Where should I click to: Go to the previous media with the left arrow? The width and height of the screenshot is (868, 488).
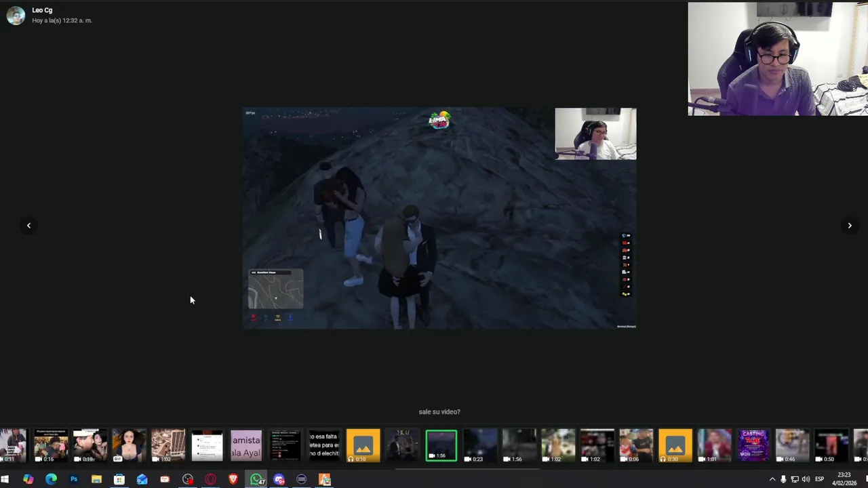click(28, 225)
